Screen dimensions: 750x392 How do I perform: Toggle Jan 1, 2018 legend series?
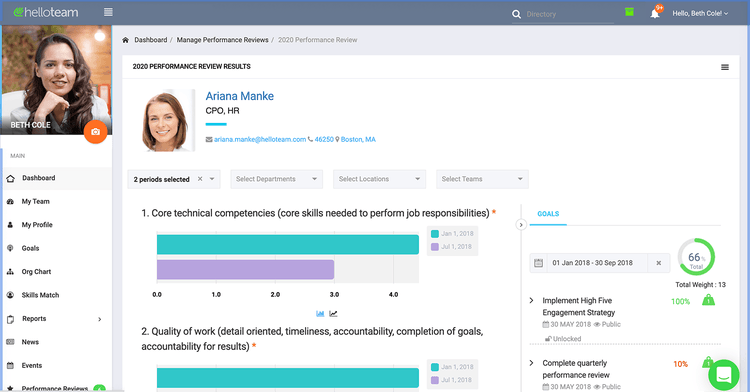coord(452,234)
